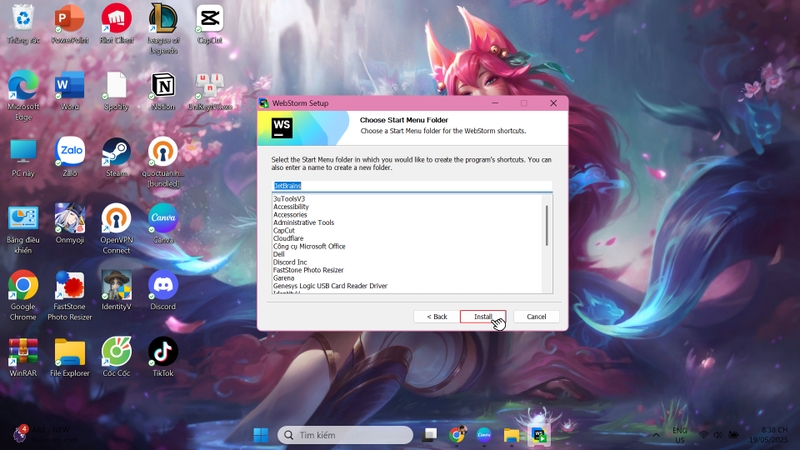The width and height of the screenshot is (800, 450).
Task: Select the Steam desktop icon
Action: pos(116,157)
